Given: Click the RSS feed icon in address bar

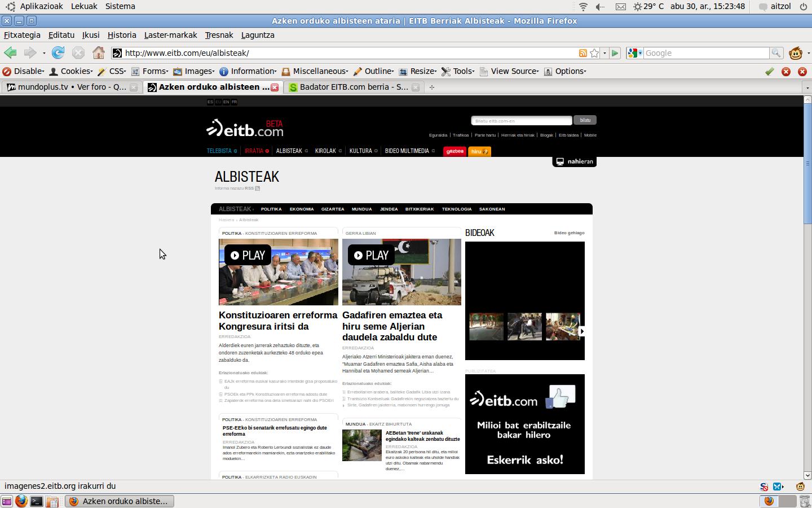Looking at the screenshot, I should coord(582,53).
